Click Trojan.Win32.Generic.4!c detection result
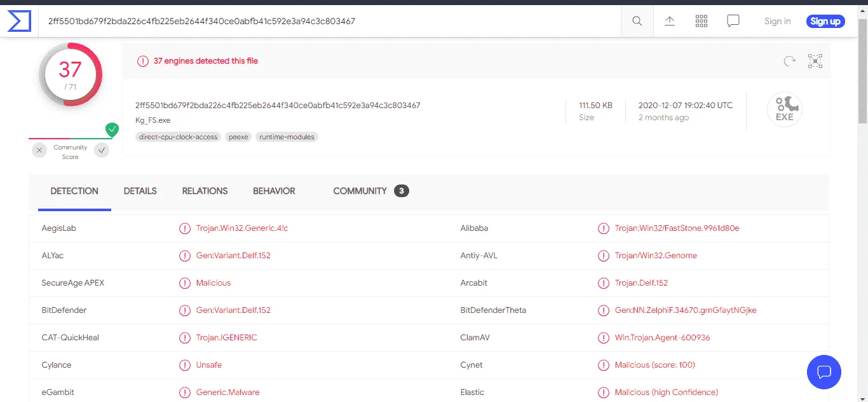Screen dimensions: 868x402 click(242, 228)
